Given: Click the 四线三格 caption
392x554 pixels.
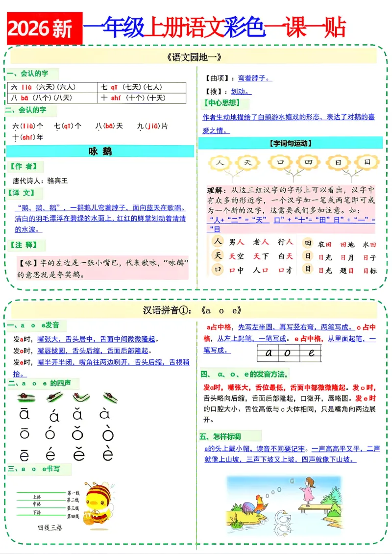Looking at the screenshot, I should [x=50, y=528].
